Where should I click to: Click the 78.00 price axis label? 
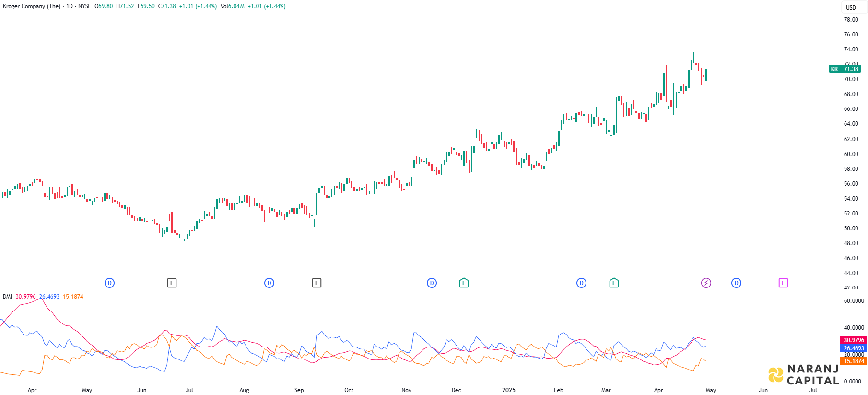[851, 20]
